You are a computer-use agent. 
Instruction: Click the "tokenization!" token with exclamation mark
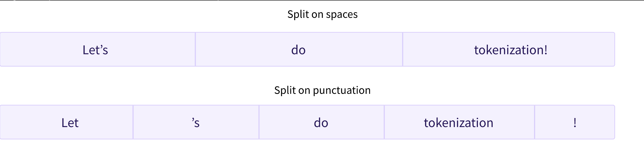[x=509, y=49]
